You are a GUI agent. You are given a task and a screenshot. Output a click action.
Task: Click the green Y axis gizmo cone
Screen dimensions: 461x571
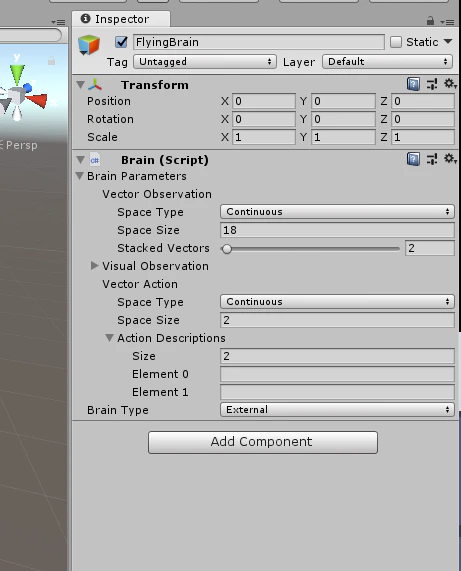tap(17, 74)
